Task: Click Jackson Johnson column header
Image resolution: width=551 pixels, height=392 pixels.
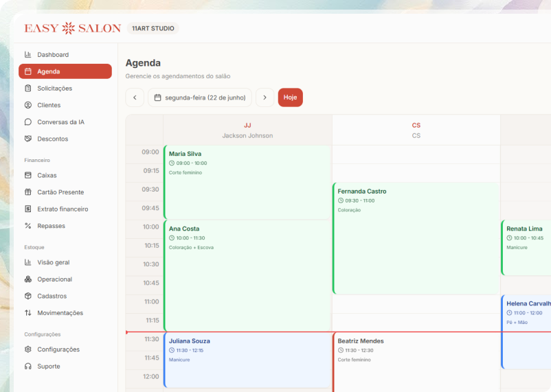Action: 247,130
